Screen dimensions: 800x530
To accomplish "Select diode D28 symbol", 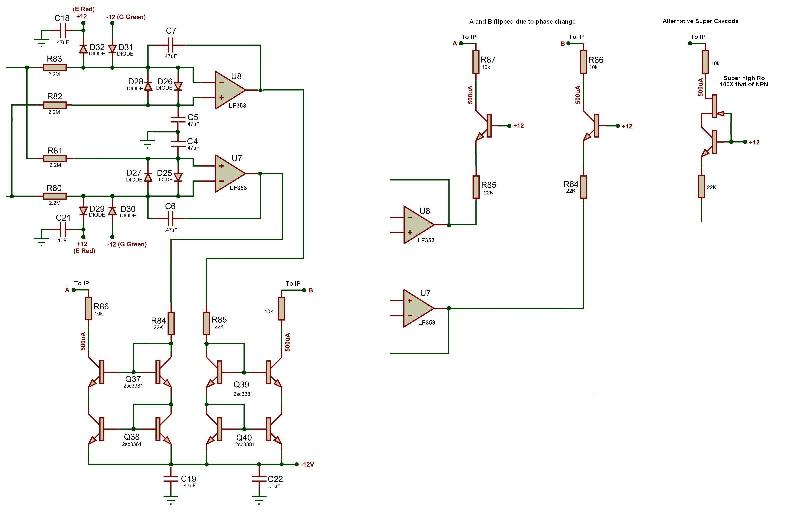I will tap(148, 88).
